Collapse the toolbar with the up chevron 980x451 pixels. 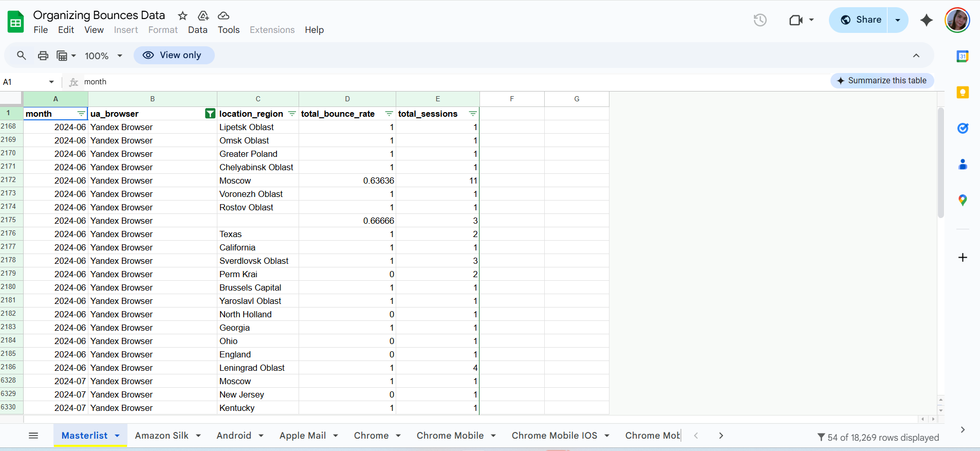pos(916,56)
